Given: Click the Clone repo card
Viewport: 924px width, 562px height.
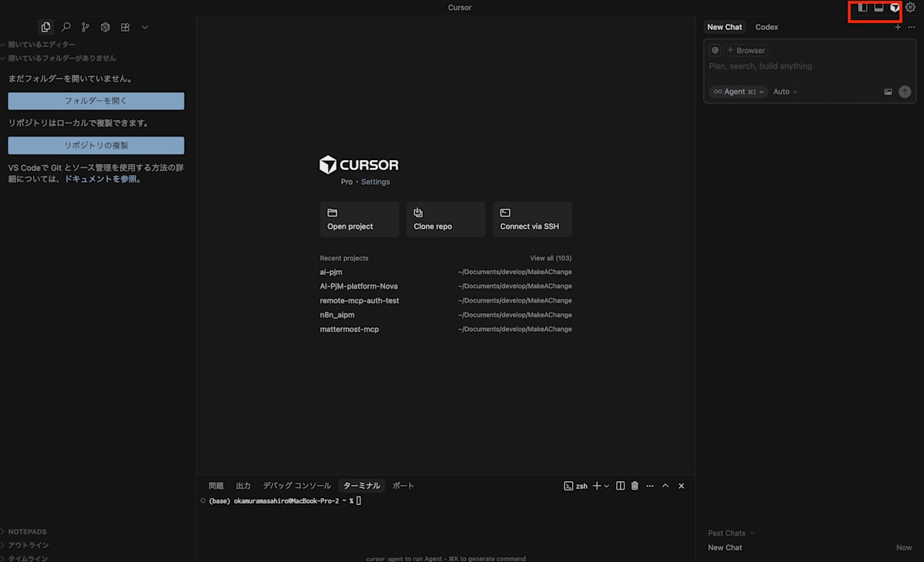Looking at the screenshot, I should coord(446,219).
